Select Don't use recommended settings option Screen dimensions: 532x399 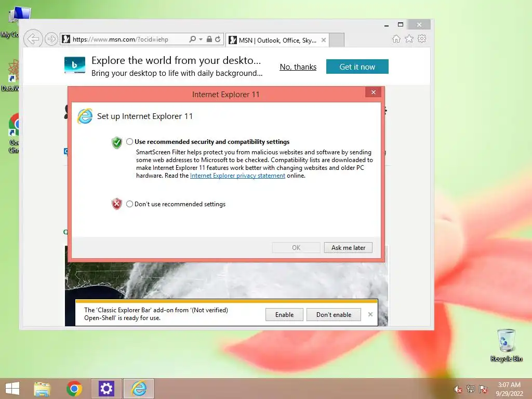[x=129, y=204]
